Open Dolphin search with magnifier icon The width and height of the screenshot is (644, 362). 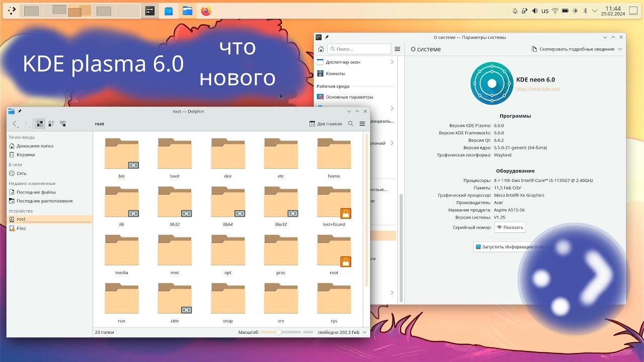coord(351,124)
